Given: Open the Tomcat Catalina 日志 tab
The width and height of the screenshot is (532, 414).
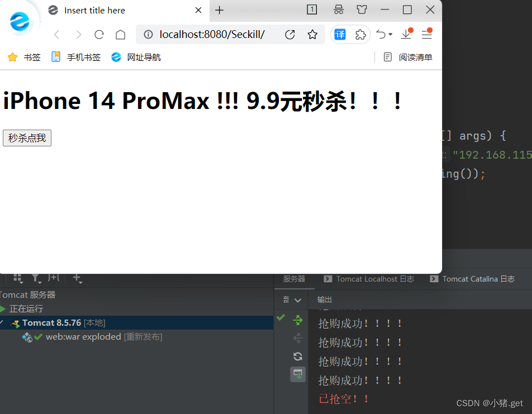Looking at the screenshot, I should click(x=472, y=279).
